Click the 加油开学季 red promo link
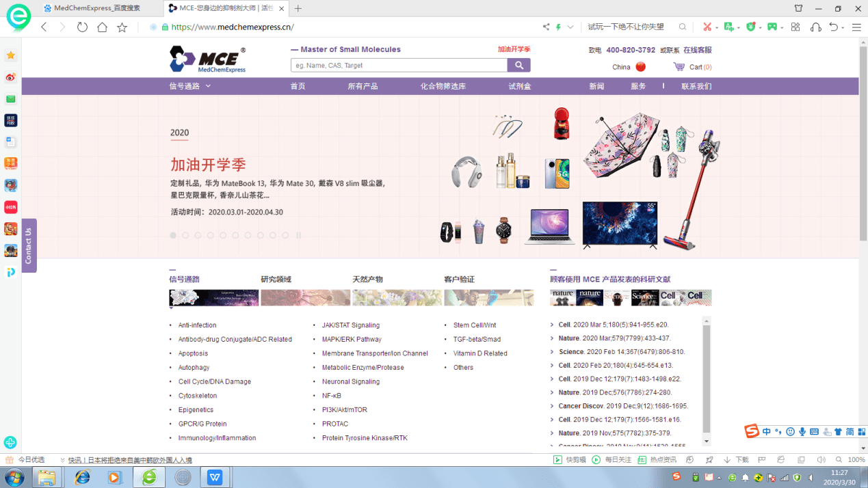 tap(514, 49)
